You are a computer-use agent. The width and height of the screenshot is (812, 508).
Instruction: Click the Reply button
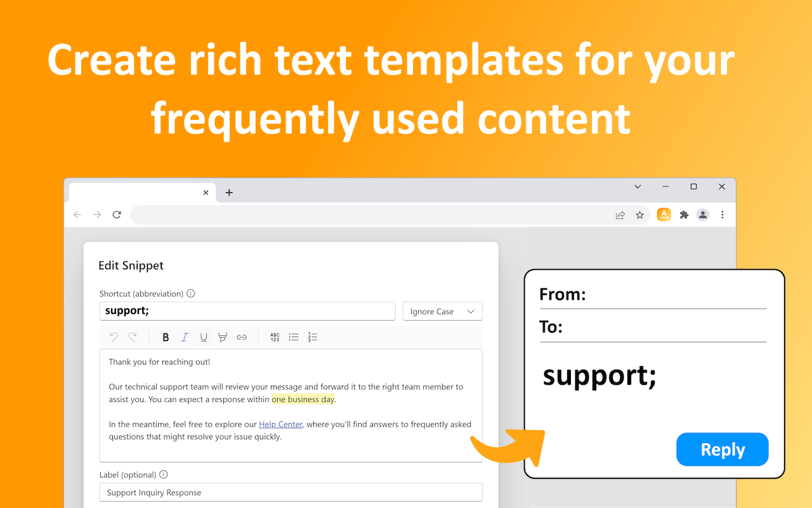click(723, 450)
